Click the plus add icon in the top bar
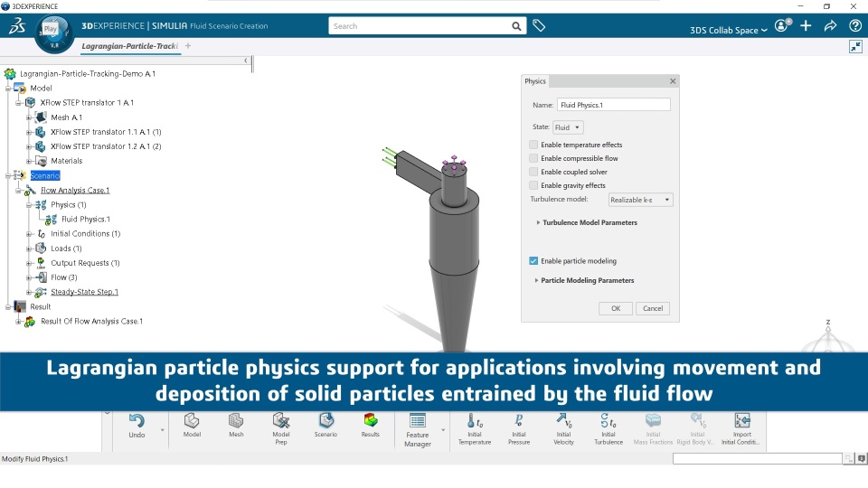The width and height of the screenshot is (868, 488). click(806, 25)
